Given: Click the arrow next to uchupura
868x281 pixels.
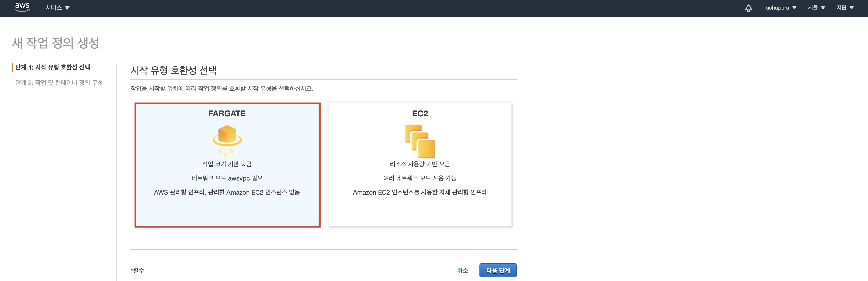Looking at the screenshot, I should tap(794, 8).
